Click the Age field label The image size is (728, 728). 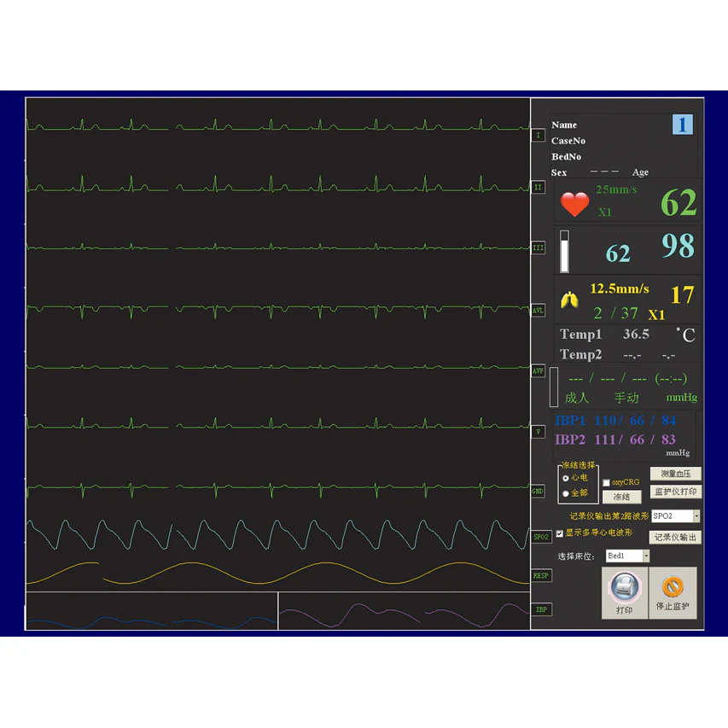click(x=640, y=172)
